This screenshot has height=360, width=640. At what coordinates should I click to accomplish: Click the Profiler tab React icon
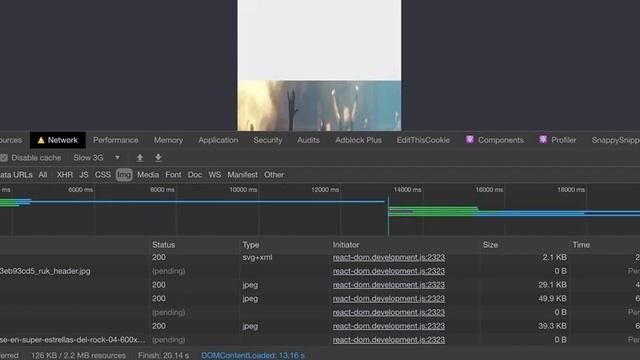(543, 140)
